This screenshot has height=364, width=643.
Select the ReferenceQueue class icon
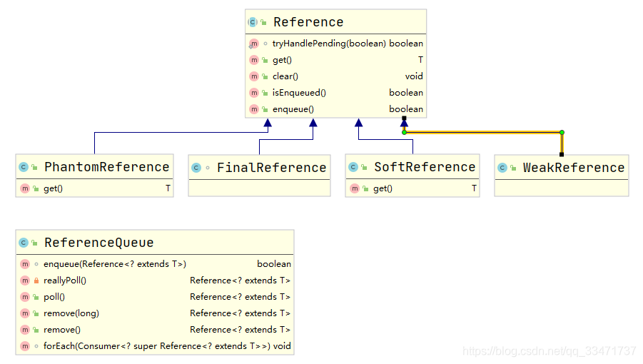24,243
